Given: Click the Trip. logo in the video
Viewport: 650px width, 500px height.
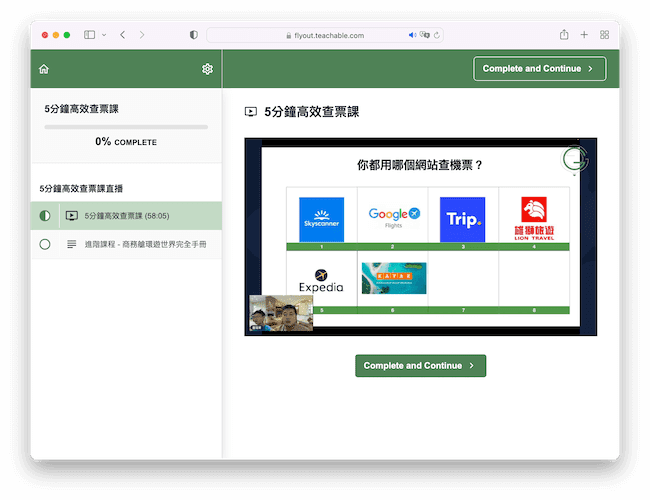Looking at the screenshot, I should (463, 219).
